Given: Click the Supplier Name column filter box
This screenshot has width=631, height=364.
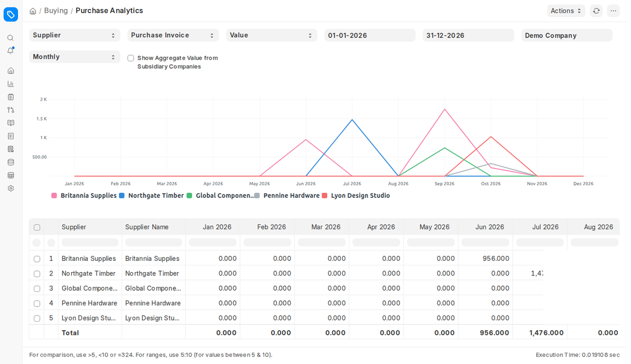Looking at the screenshot, I should point(153,242).
